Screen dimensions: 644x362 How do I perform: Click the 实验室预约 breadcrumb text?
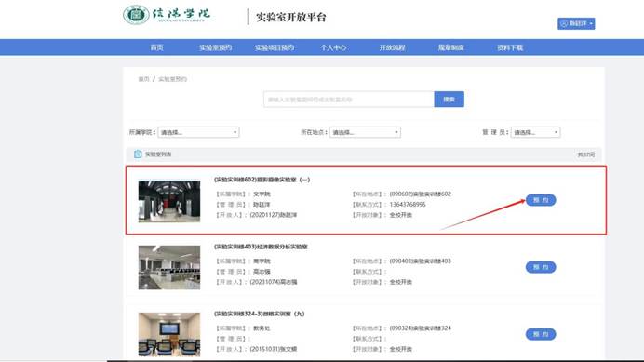[x=172, y=79]
